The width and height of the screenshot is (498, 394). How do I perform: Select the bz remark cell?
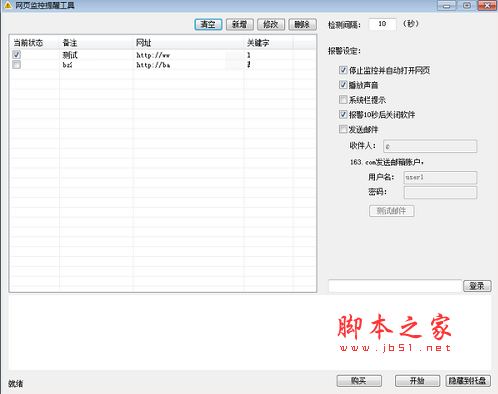coord(67,65)
